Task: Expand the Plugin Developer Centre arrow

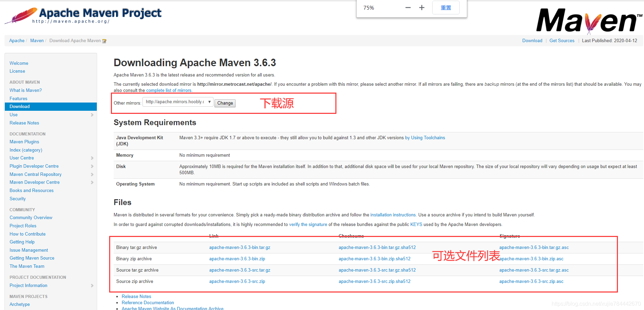Action: (x=92, y=166)
